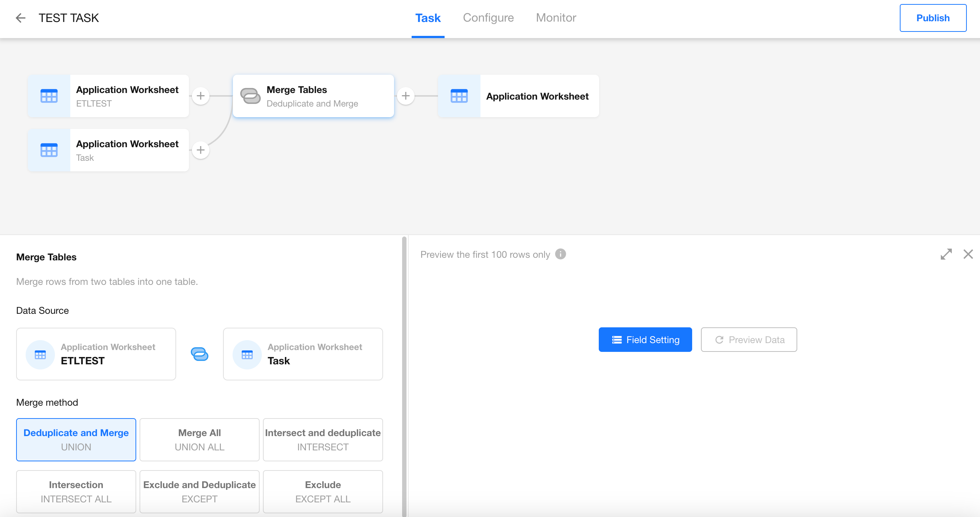
Task: Click plus icon after ETLTEST worksheet node
Action: (x=200, y=96)
